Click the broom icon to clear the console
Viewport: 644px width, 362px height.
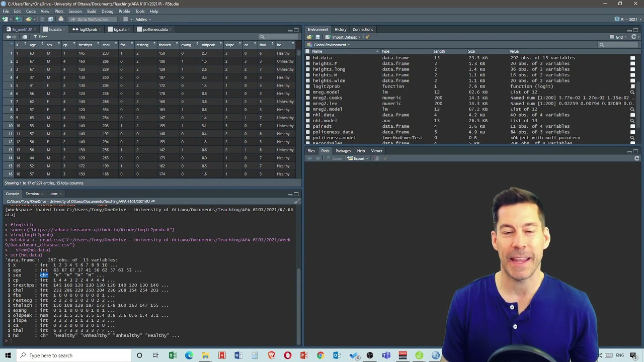coord(297,202)
